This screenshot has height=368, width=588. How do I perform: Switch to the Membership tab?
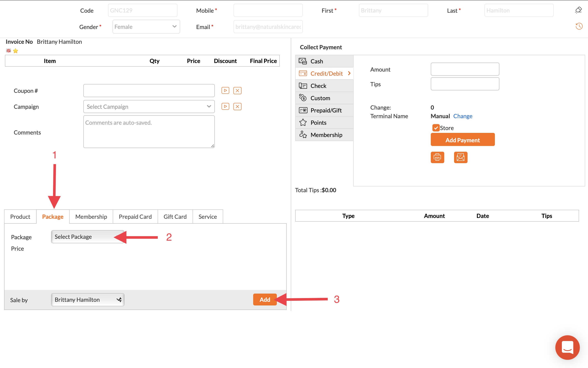(x=91, y=216)
